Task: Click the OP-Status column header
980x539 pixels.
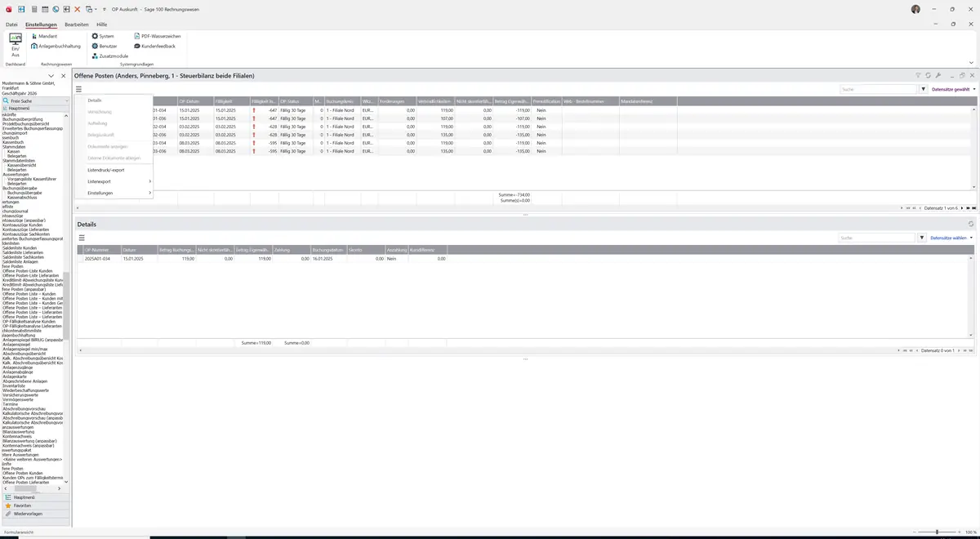Action: pos(295,101)
